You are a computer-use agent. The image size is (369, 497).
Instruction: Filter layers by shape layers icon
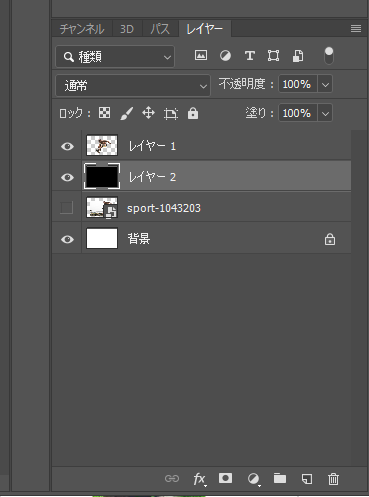tap(273, 56)
